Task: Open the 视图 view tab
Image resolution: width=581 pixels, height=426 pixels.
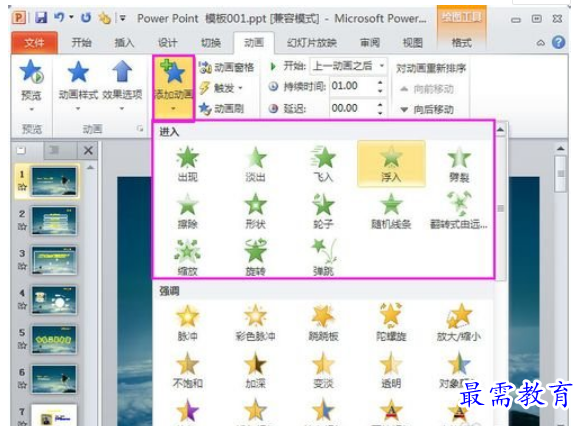Action: [x=413, y=43]
